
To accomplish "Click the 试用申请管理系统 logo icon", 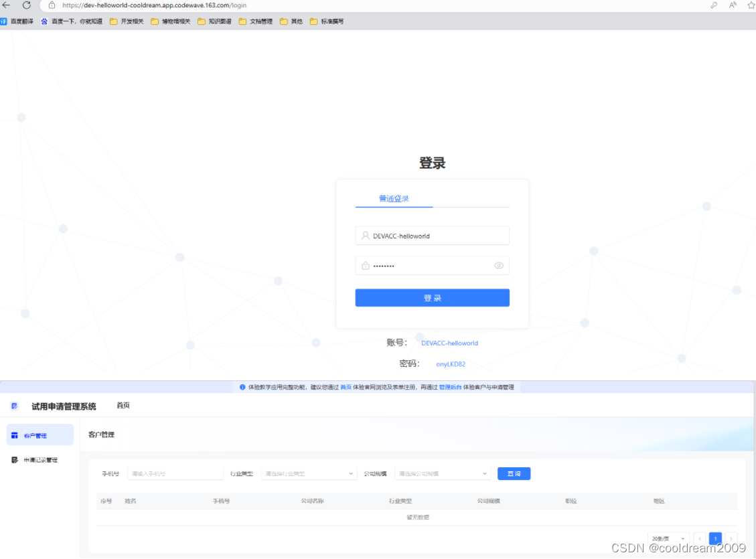I will (x=15, y=405).
